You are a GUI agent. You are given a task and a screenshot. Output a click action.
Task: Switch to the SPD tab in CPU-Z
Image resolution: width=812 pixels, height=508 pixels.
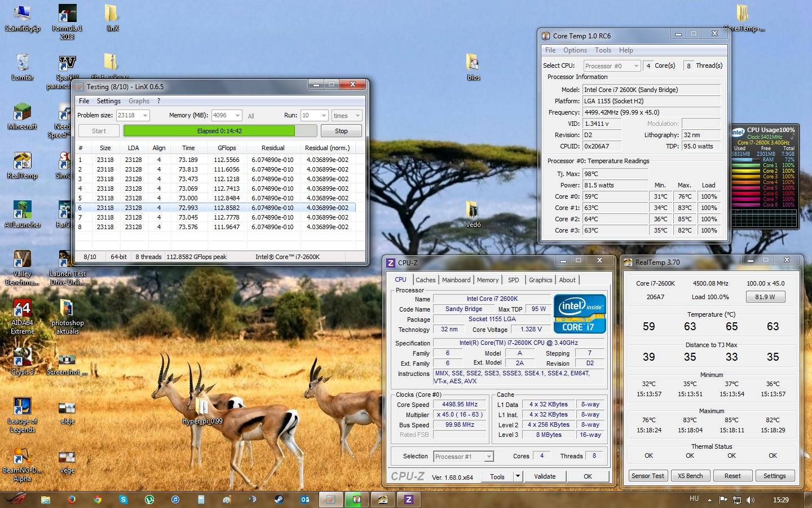(513, 280)
